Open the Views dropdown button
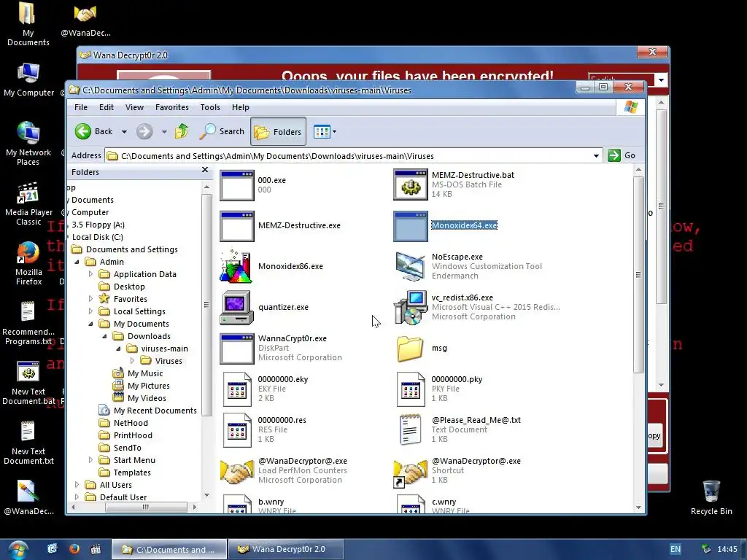The image size is (747, 560). pos(325,131)
